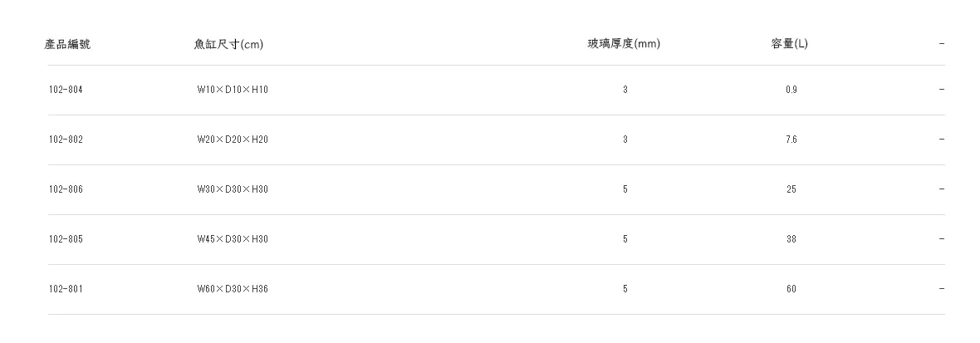The height and width of the screenshot is (343, 980).
Task: Click the W45×D30×H30 size cell
Action: 233,239
